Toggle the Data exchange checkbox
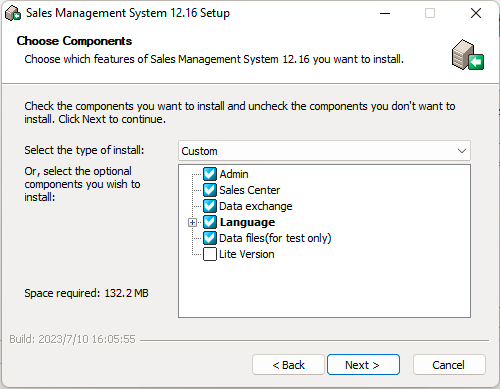This screenshot has width=500, height=389. 210,206
